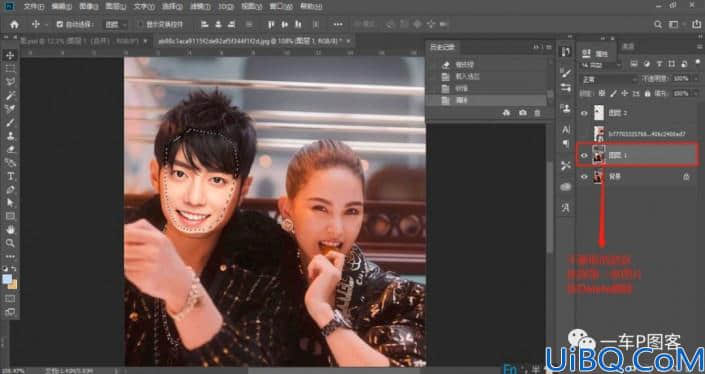Toggle lock all padlock in Layers panel

pos(647,94)
